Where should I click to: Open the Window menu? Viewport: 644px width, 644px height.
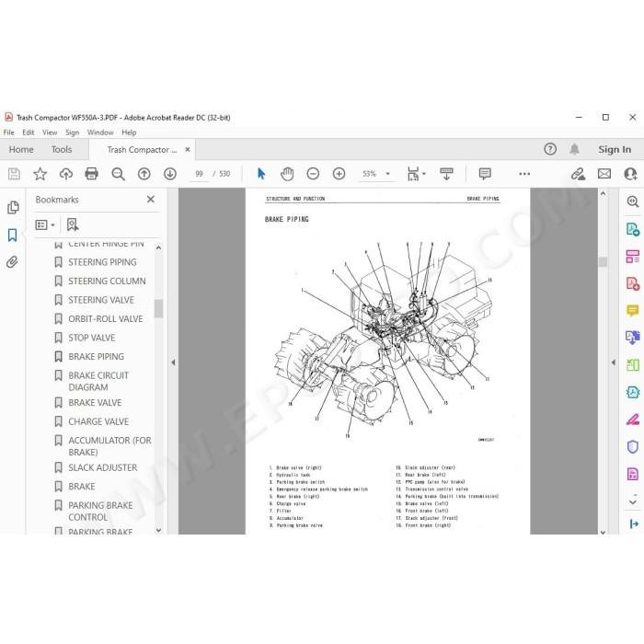click(100, 132)
